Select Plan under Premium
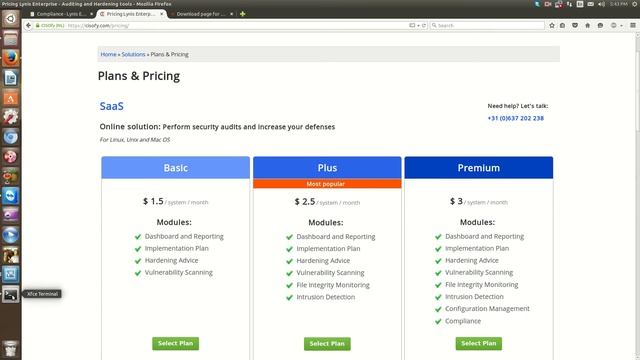This screenshot has height=360, width=640. [479, 344]
